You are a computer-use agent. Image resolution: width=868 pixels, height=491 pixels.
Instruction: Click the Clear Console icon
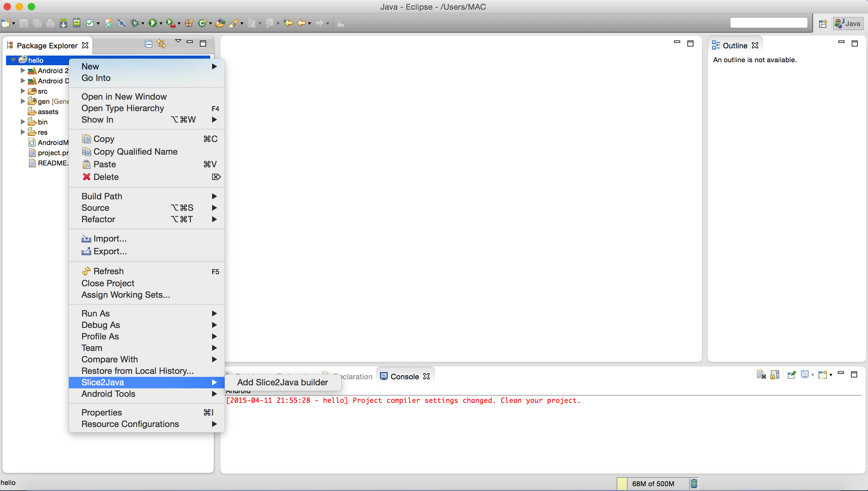click(x=761, y=375)
